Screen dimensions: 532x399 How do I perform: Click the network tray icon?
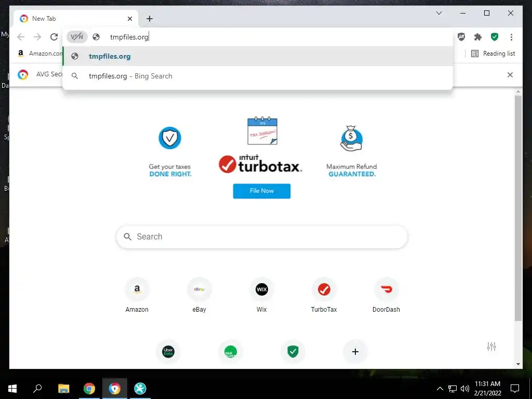tap(453, 389)
